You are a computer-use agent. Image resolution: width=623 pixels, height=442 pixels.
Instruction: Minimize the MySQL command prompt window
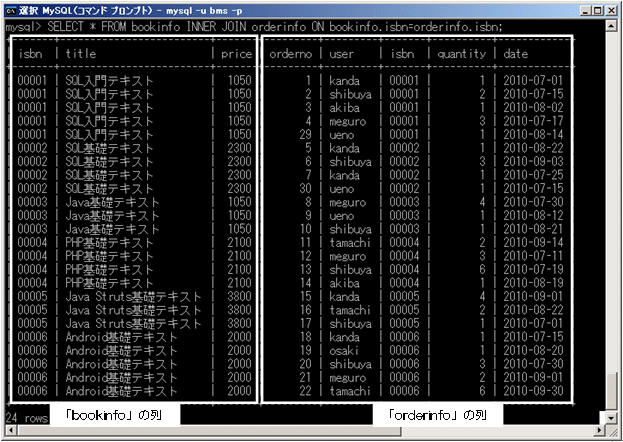(x=586, y=11)
